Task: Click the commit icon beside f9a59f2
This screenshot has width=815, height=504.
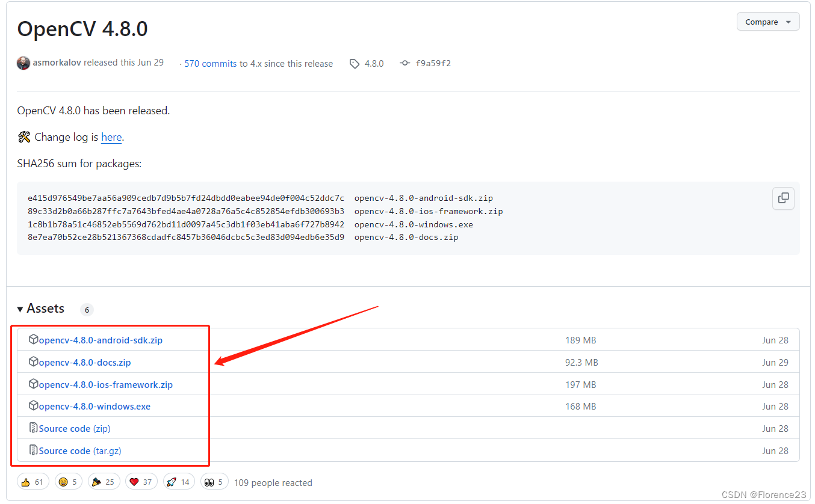Action: pyautogui.click(x=405, y=63)
